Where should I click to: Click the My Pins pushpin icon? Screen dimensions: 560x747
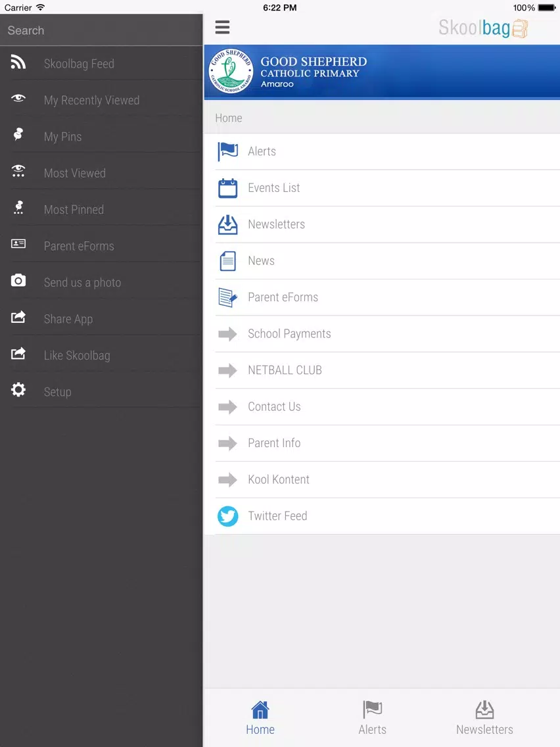(x=18, y=134)
